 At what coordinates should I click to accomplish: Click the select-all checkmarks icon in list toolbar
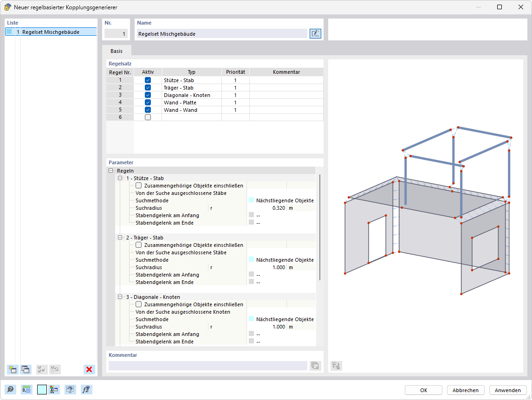click(x=42, y=369)
